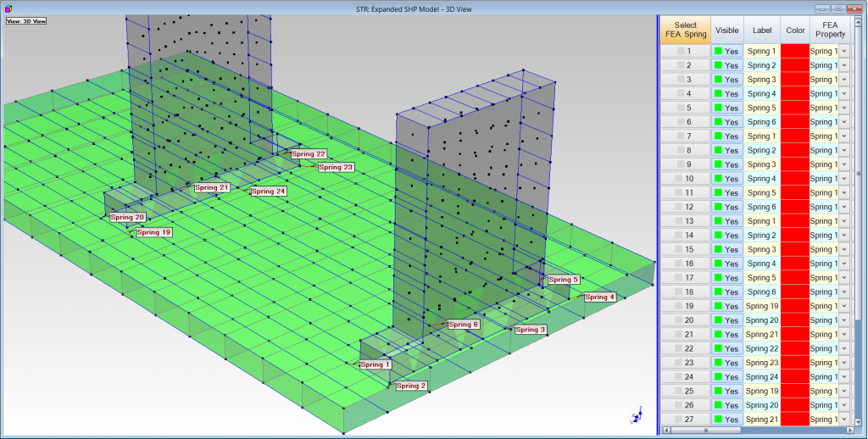Screen dimensions: 868x439
Task: Expand the FEA Property dropdown in row 10
Action: point(844,179)
